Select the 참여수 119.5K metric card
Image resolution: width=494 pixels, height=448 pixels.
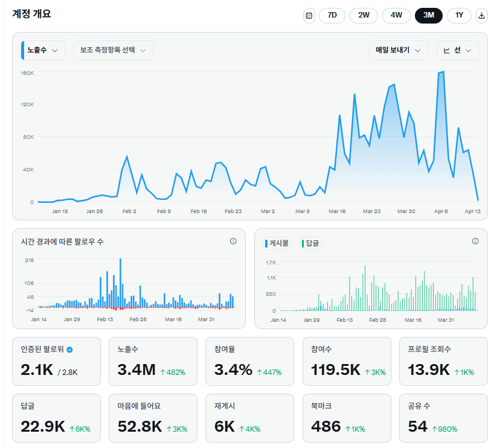tap(347, 362)
